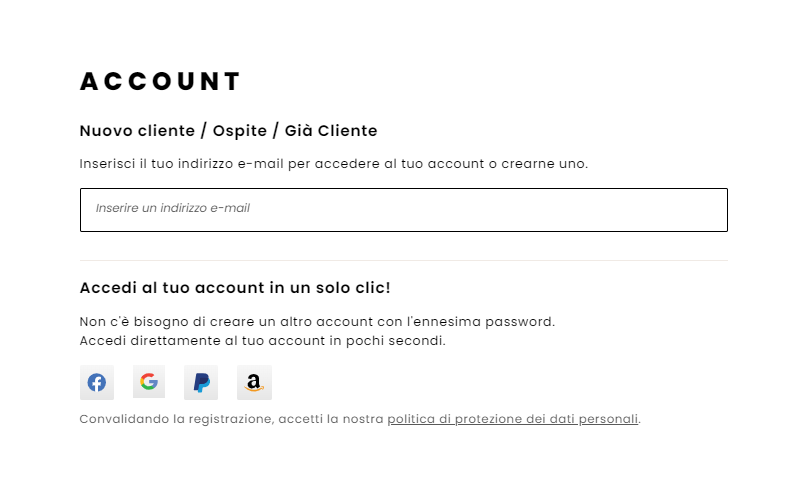Focus the Inserire un indirizzo e-mail placeholder
Screen dimensions: 804x494
(x=173, y=208)
